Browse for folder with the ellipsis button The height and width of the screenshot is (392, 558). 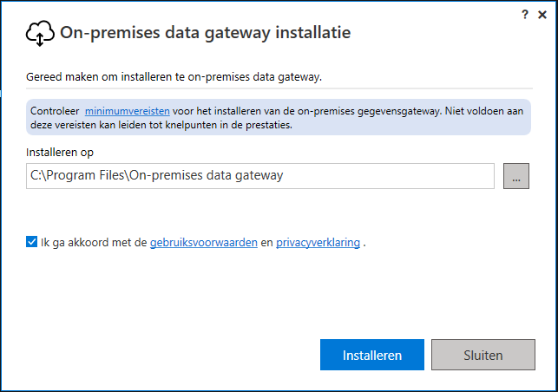tap(516, 176)
